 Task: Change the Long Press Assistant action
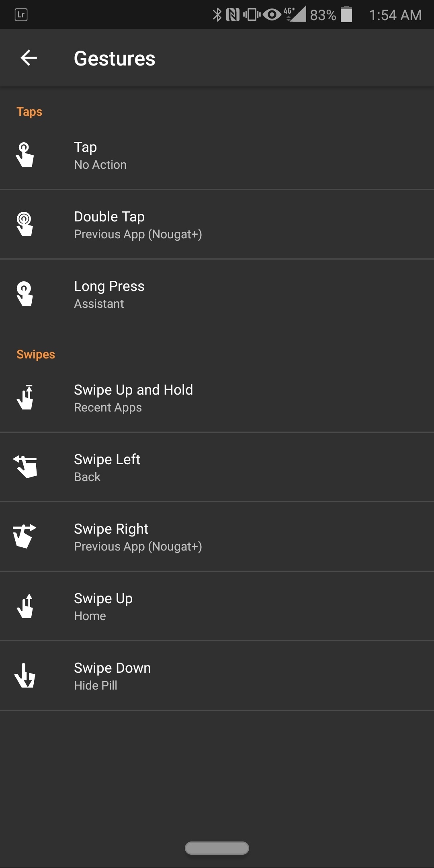click(x=217, y=295)
